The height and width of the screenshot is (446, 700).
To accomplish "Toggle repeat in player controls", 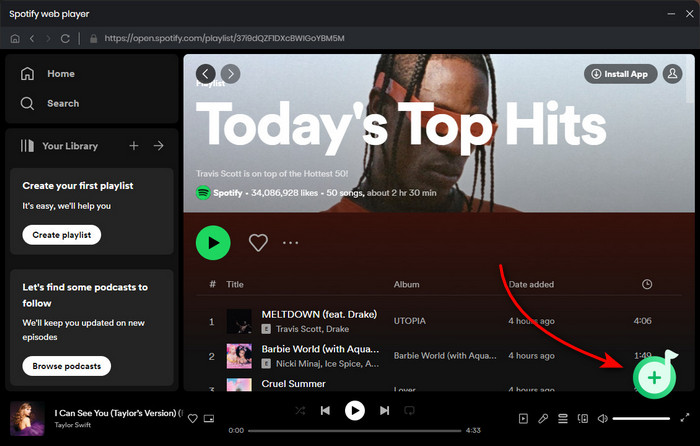I will tap(409, 410).
